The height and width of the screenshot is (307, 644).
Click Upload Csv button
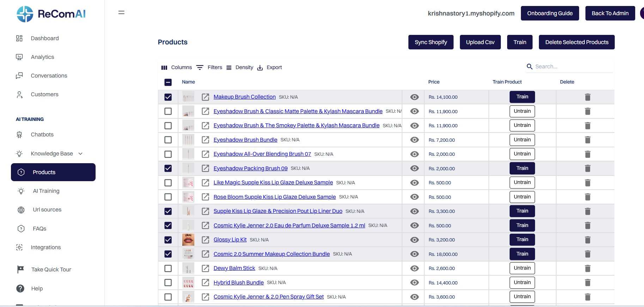(480, 42)
